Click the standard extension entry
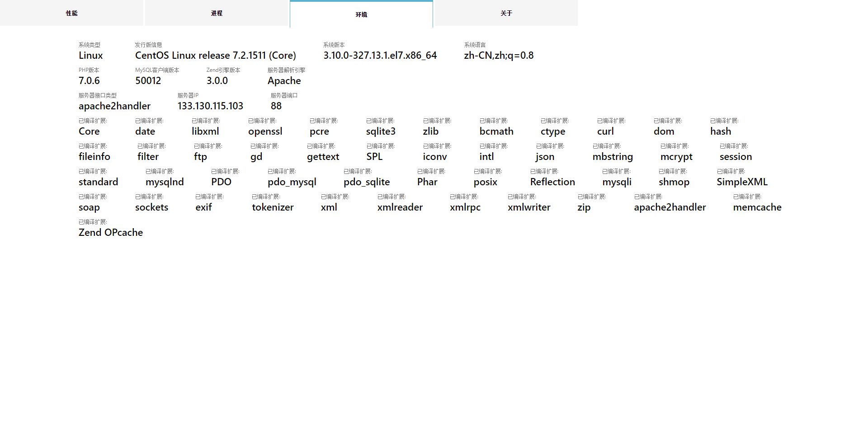 pos(98,182)
